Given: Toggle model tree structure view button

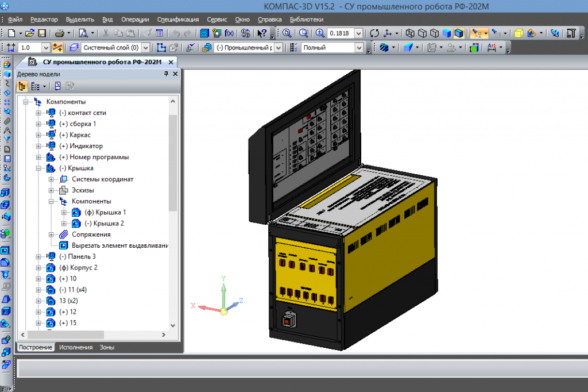Looking at the screenshot, I should point(22,86).
